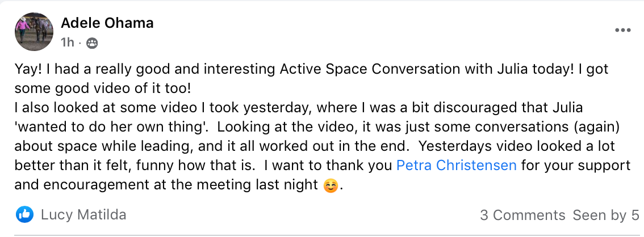Viewport: 644px width, 237px height.
Task: Open the tagged Petra Christensen profile link
Action: (456, 166)
